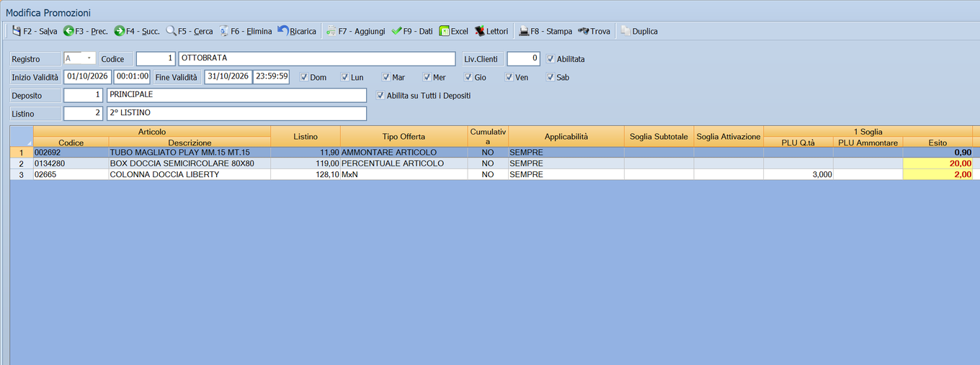The image size is (980, 365).
Task: Edit the Inizio Validità date 01/10/2026
Action: pyautogui.click(x=87, y=77)
